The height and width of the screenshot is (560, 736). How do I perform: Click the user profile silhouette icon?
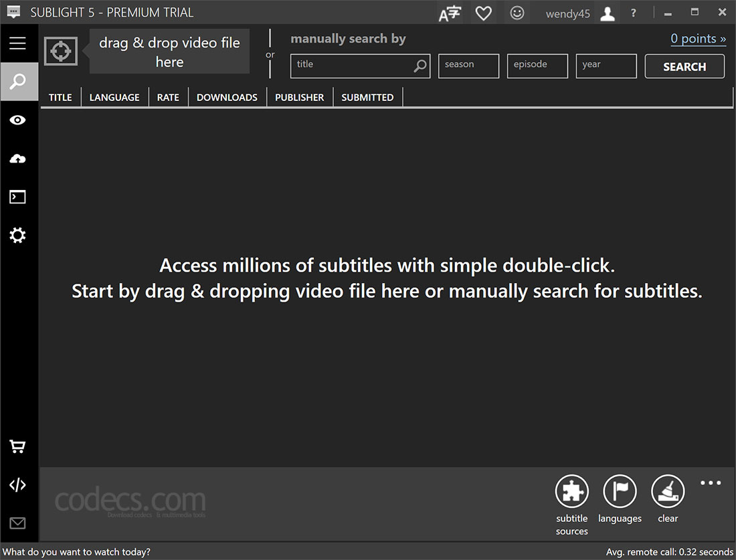pyautogui.click(x=608, y=13)
